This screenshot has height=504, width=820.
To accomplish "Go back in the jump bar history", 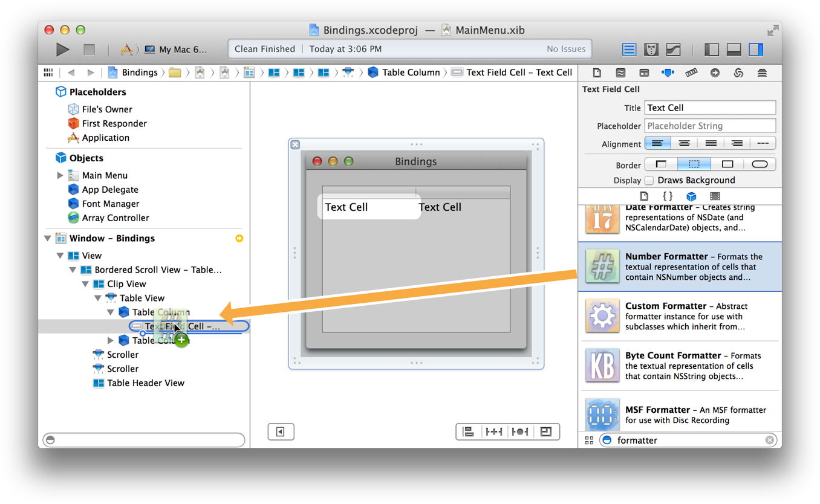I will click(71, 73).
